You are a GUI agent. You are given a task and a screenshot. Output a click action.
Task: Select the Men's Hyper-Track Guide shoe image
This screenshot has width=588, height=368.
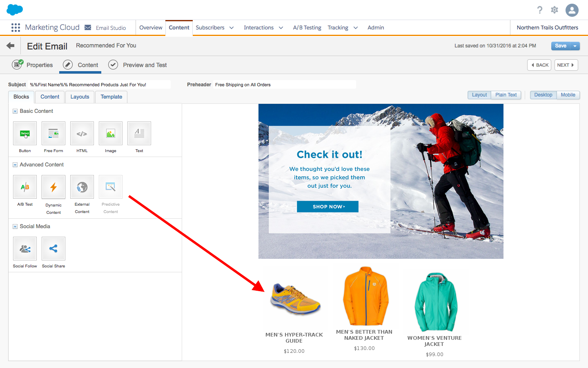click(295, 299)
